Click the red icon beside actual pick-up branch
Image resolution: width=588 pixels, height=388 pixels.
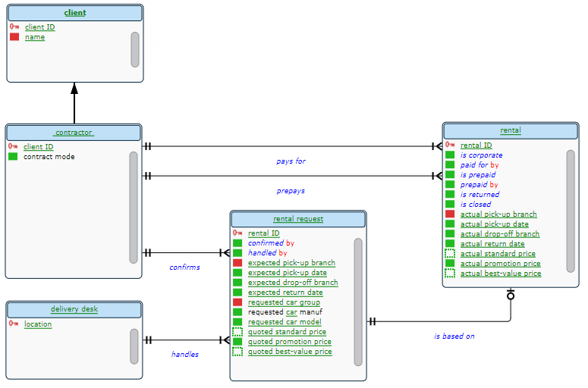(x=450, y=214)
